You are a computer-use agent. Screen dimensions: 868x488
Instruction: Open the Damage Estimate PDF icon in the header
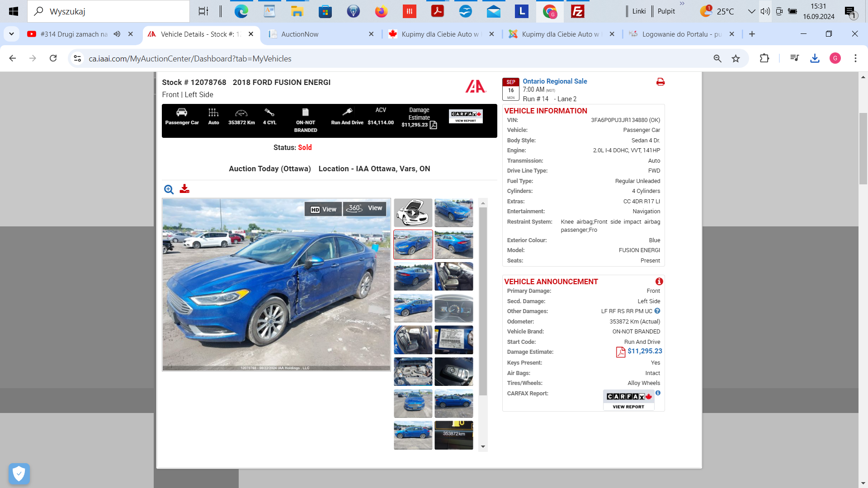(x=433, y=125)
